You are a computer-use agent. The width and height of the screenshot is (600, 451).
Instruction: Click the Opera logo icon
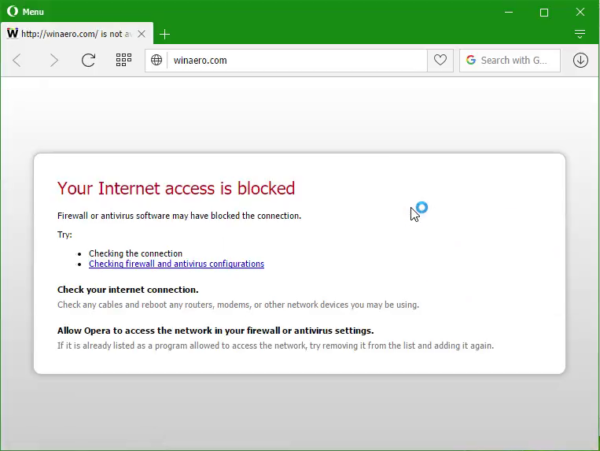point(12,11)
